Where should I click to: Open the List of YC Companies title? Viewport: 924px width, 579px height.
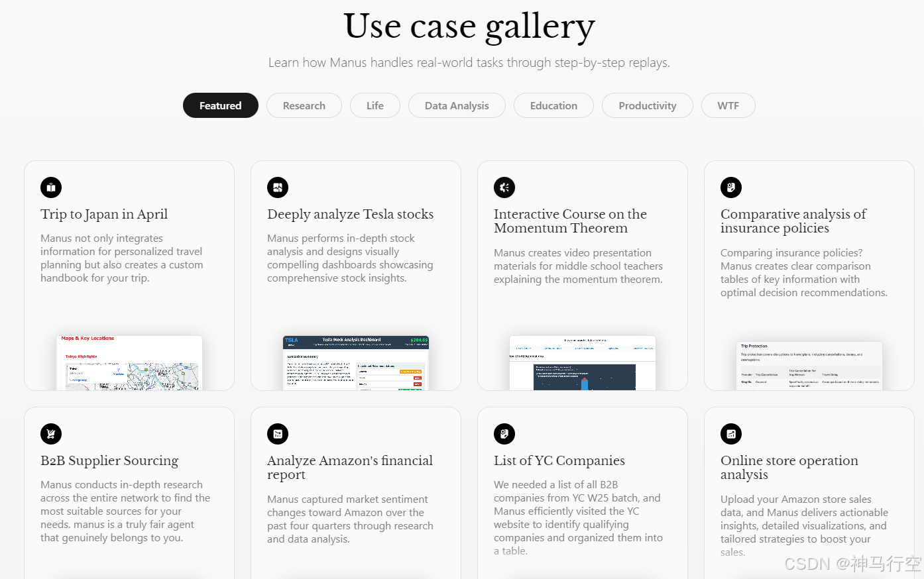coord(559,460)
